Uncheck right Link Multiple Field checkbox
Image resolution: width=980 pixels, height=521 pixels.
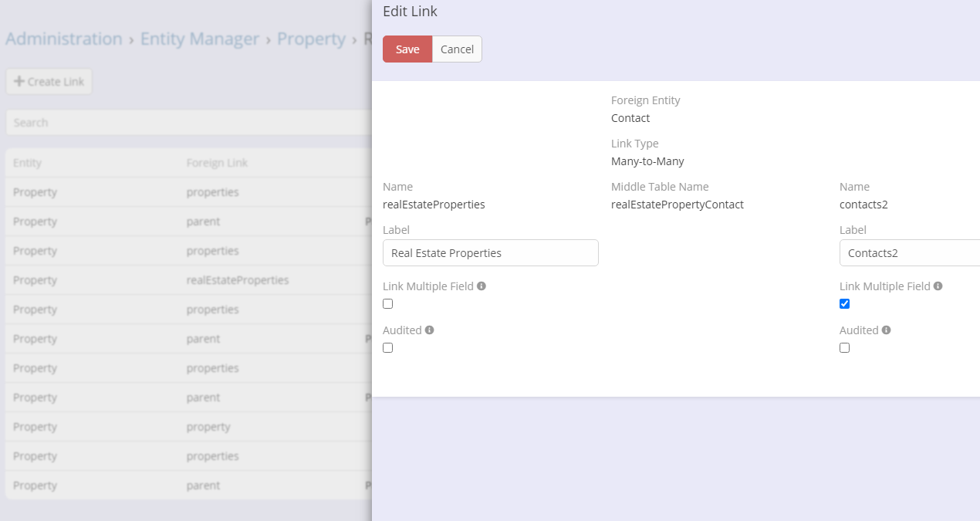pos(845,304)
